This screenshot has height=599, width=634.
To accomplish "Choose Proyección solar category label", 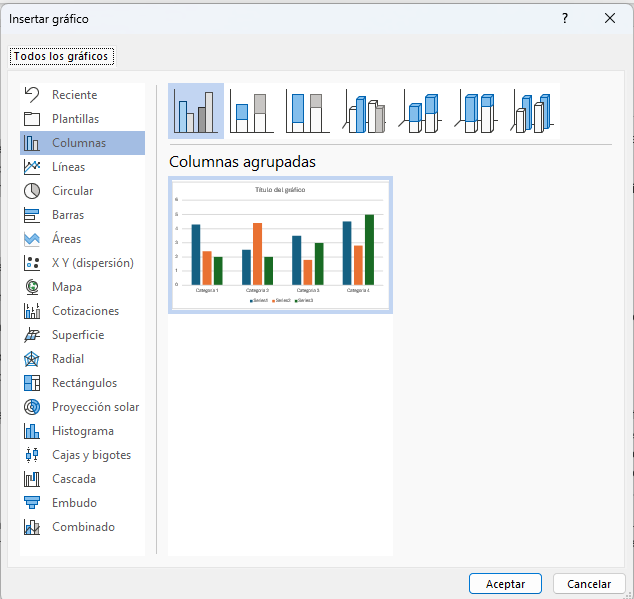I will (96, 407).
